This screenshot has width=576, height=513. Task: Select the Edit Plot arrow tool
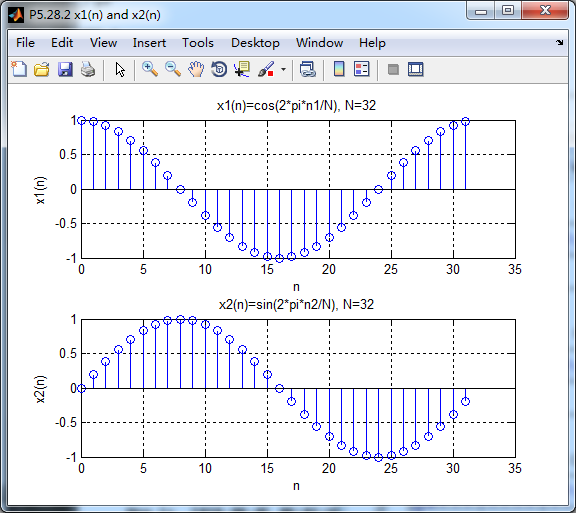tap(120, 69)
